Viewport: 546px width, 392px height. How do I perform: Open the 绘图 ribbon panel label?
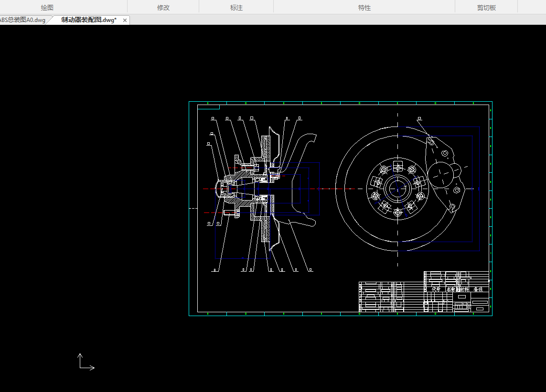coord(47,8)
